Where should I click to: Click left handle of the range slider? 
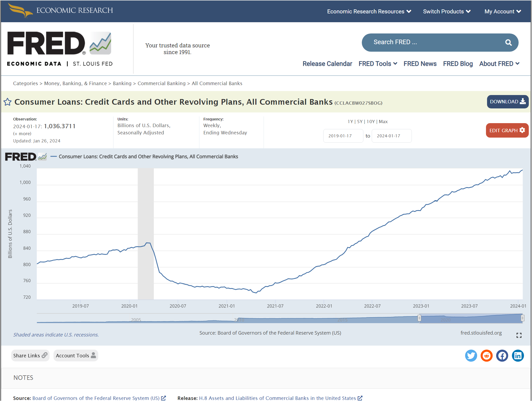tap(419, 318)
